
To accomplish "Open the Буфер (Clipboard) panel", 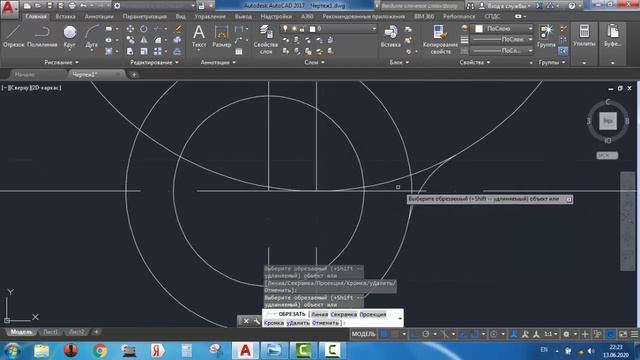I will [x=613, y=36].
